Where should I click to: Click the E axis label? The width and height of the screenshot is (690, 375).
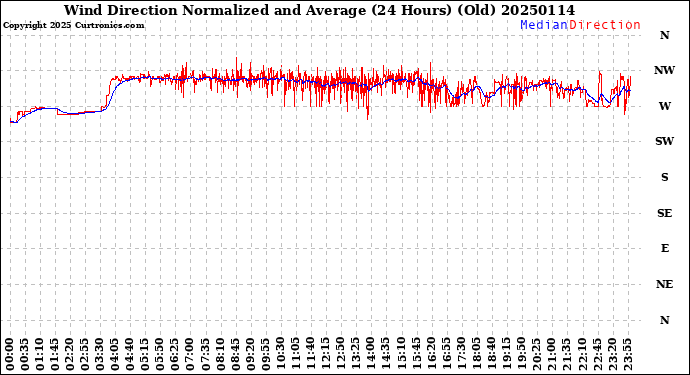[664, 248]
